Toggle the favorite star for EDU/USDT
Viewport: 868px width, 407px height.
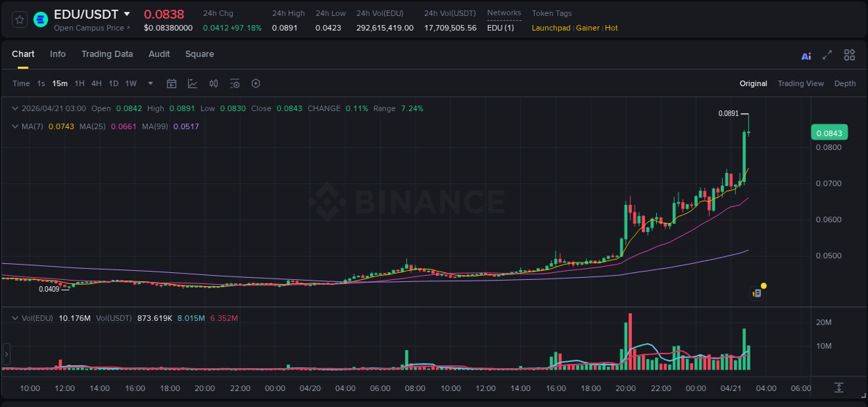click(19, 19)
